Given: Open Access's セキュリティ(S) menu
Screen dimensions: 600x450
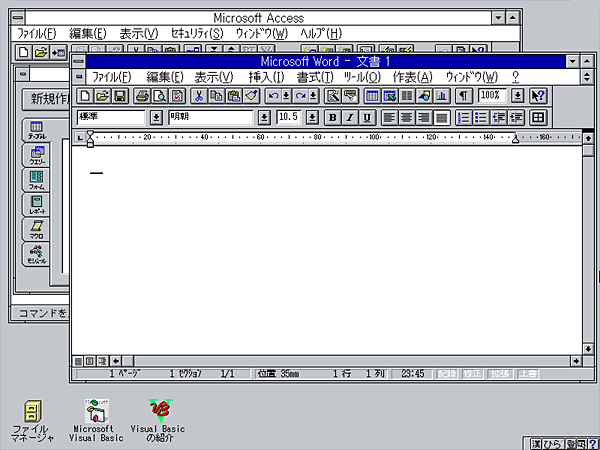Looking at the screenshot, I should (197, 34).
